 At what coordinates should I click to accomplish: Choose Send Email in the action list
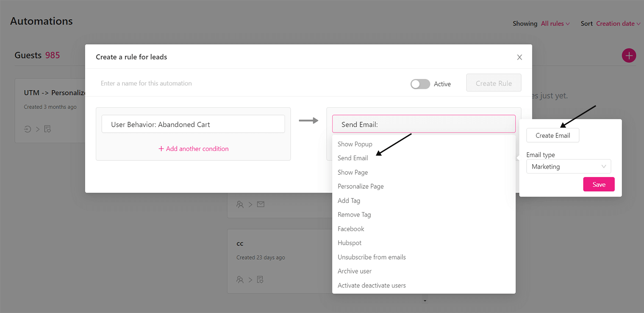[x=353, y=158]
